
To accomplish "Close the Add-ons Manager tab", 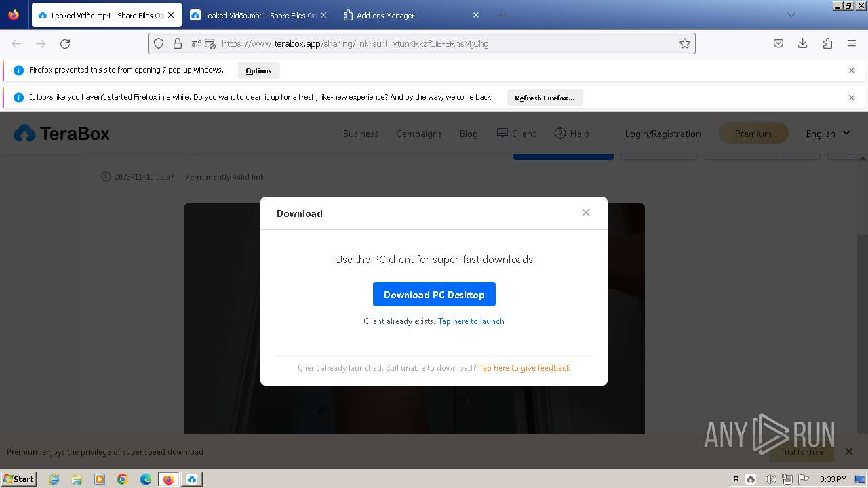I will coord(476,15).
